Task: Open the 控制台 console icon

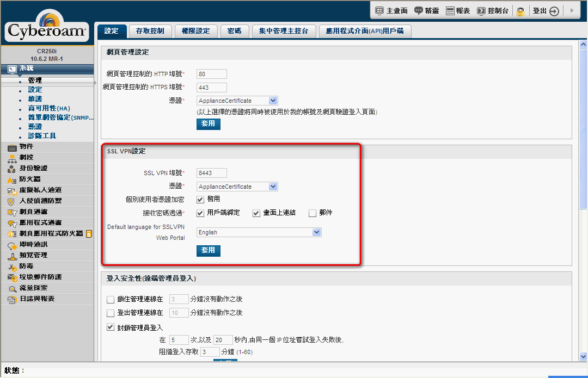Action: [481, 10]
